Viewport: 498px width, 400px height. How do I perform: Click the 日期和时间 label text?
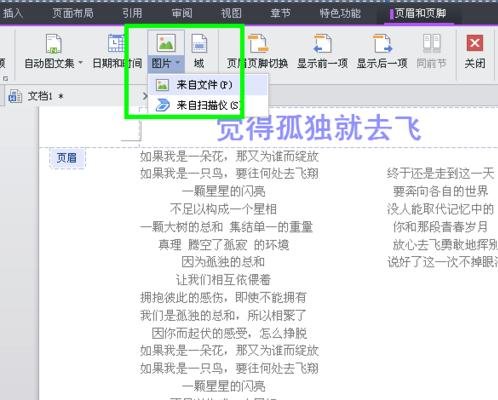[x=117, y=63]
